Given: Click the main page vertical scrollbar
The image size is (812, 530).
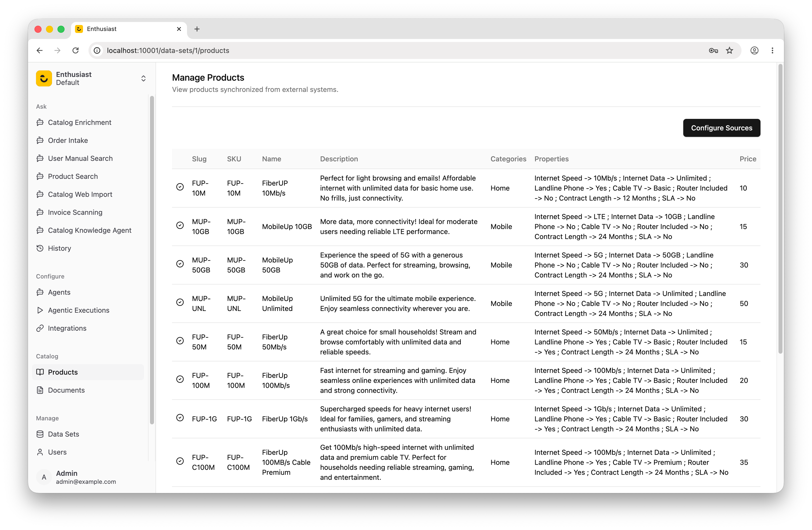Looking at the screenshot, I should pos(780,209).
